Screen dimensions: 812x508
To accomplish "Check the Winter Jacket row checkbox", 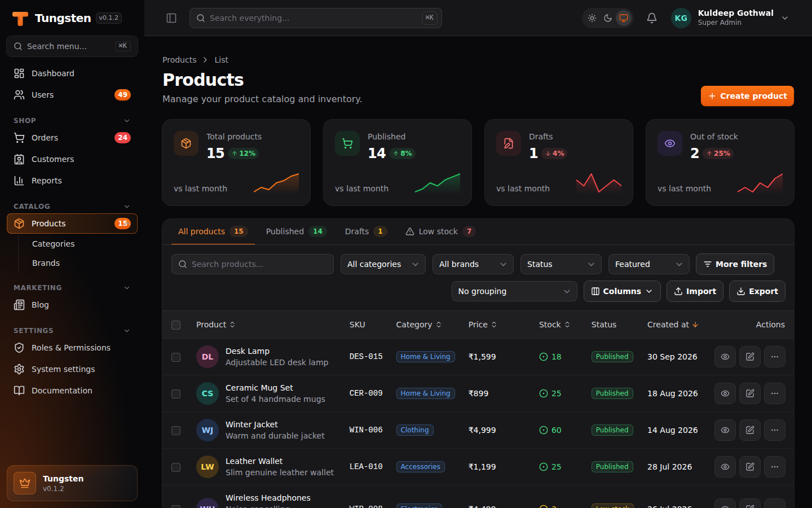I will coord(176,431).
